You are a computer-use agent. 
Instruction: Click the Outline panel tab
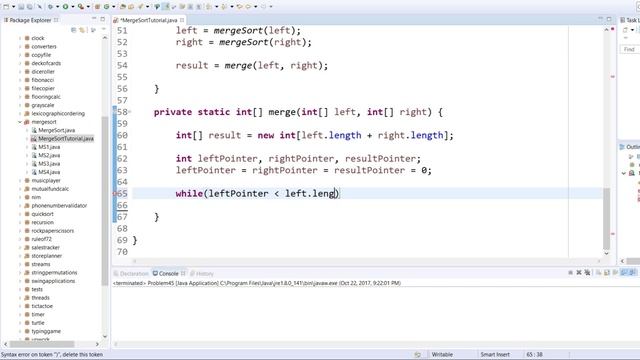point(631,147)
